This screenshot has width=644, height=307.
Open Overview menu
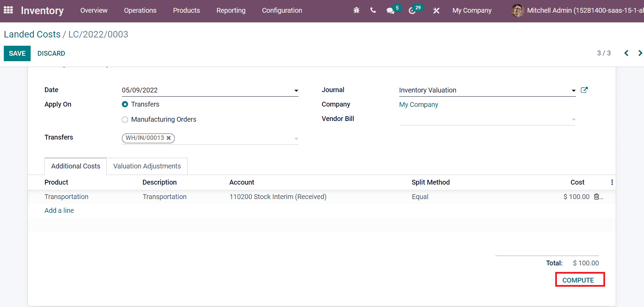click(94, 10)
